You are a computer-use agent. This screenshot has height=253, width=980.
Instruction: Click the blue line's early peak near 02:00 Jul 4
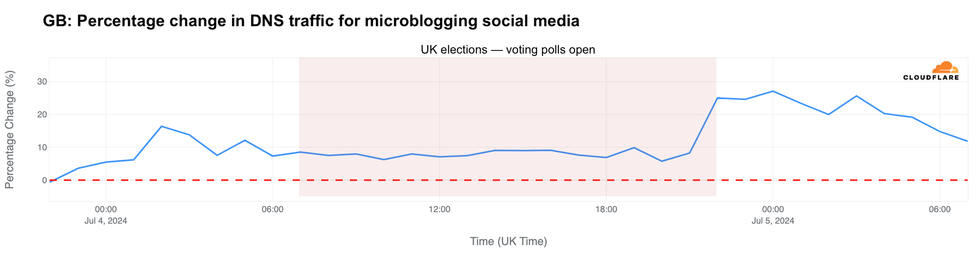click(161, 126)
